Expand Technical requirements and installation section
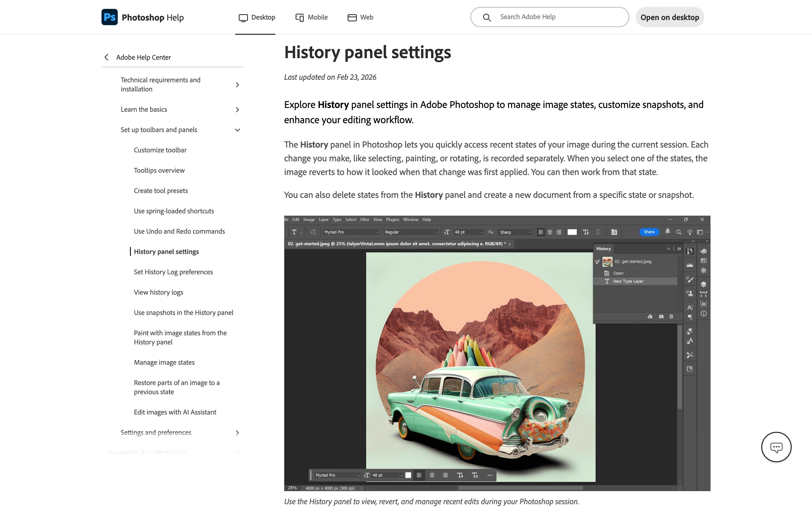This screenshot has height=508, width=812. tap(237, 85)
